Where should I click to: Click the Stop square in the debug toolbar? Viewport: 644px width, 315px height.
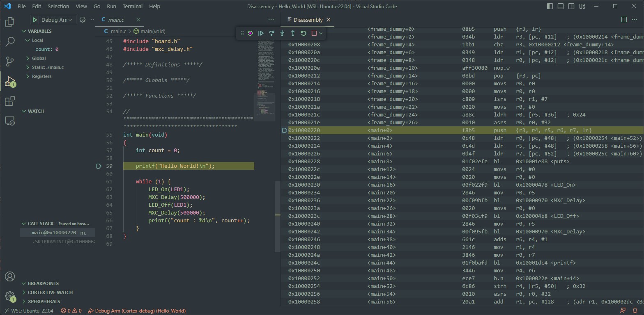(x=314, y=33)
